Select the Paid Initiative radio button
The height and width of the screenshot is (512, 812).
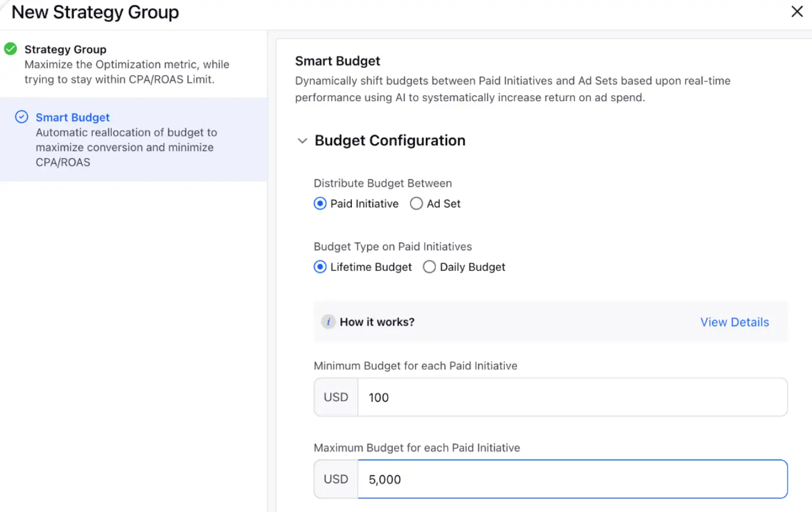[320, 203]
